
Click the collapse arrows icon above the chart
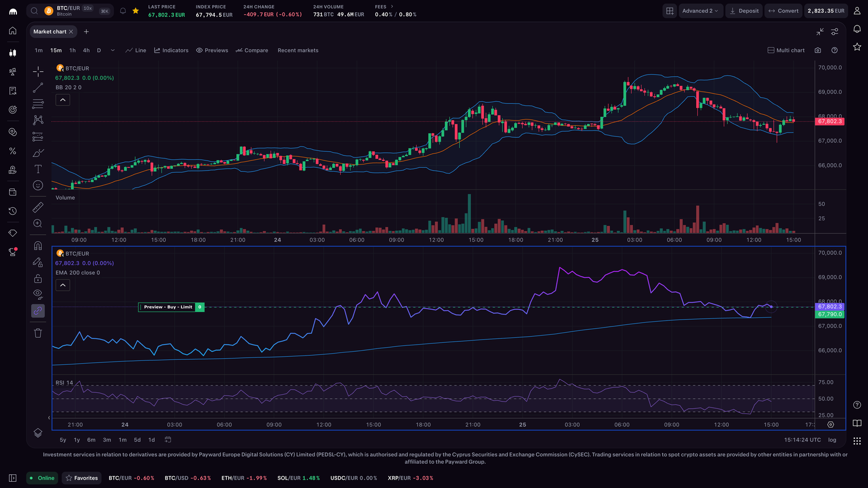click(x=820, y=32)
